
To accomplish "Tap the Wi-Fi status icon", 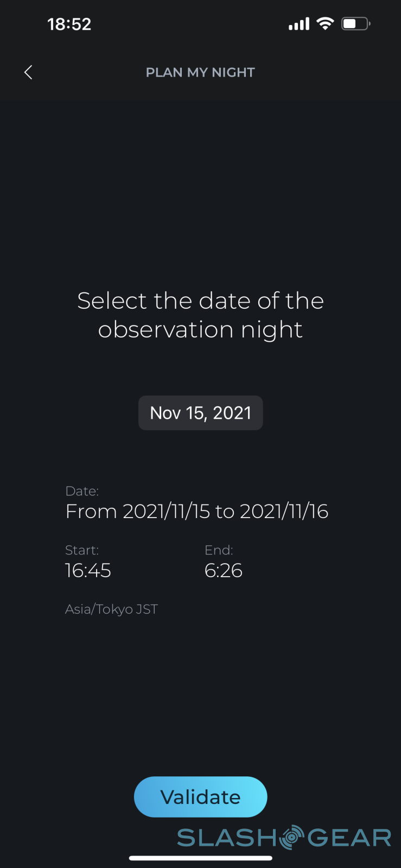I will [x=325, y=23].
